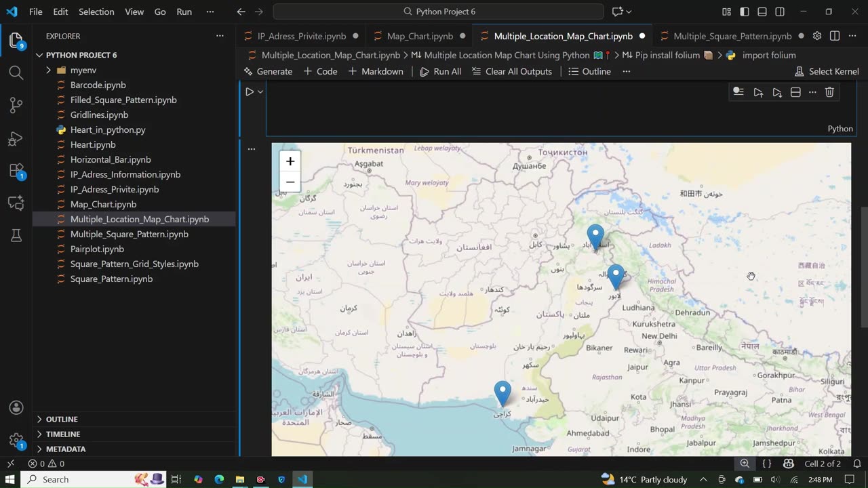Delete the current notebook cell
This screenshot has height=488, width=868.
(829, 92)
